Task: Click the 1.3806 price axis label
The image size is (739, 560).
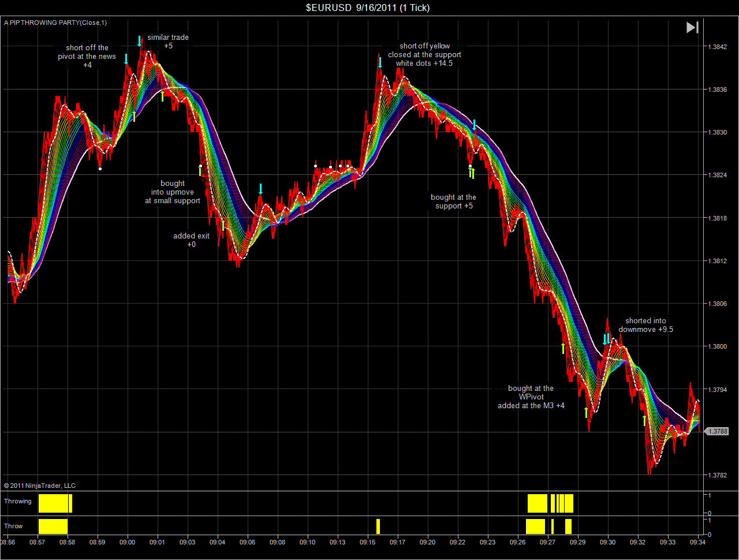Action: pyautogui.click(x=717, y=304)
